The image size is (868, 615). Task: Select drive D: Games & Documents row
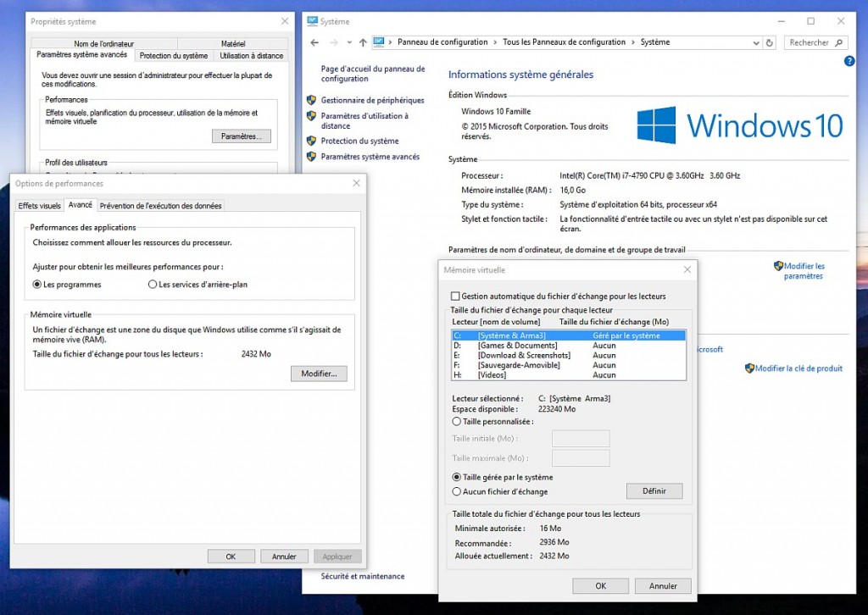[569, 346]
